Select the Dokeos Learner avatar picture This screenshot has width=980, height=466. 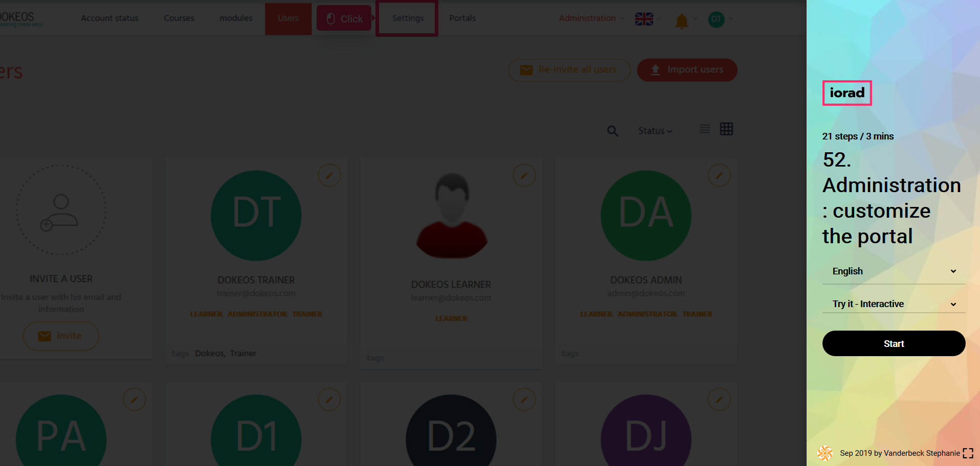point(451,216)
